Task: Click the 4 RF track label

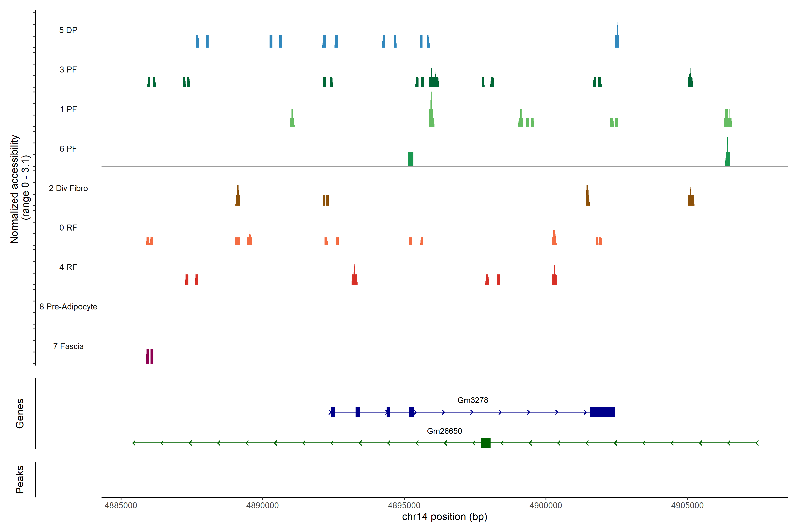Action: click(x=68, y=267)
